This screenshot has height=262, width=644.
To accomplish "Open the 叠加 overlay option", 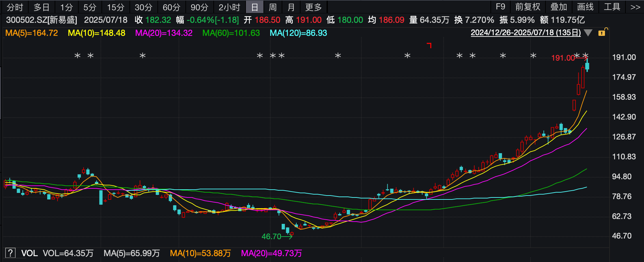I will (559, 7).
